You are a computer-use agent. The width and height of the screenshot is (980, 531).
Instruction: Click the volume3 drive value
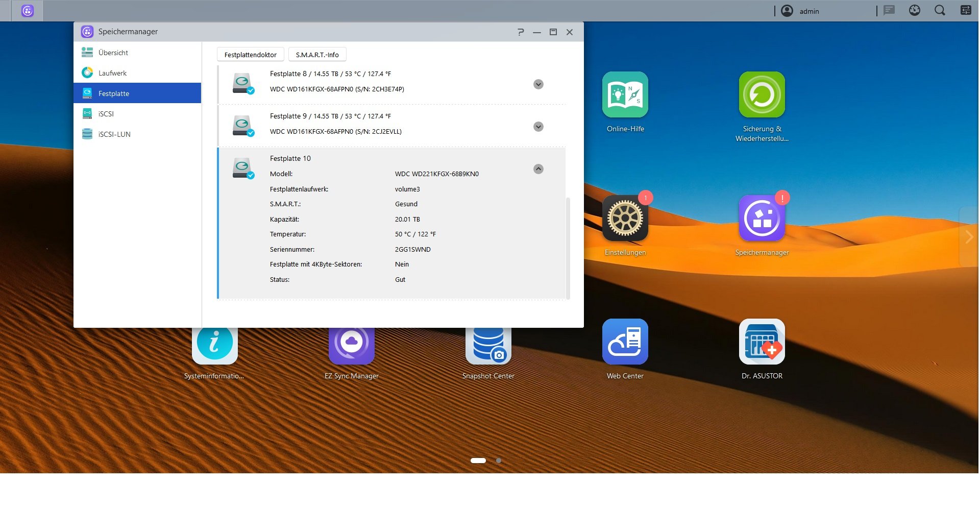coord(407,189)
